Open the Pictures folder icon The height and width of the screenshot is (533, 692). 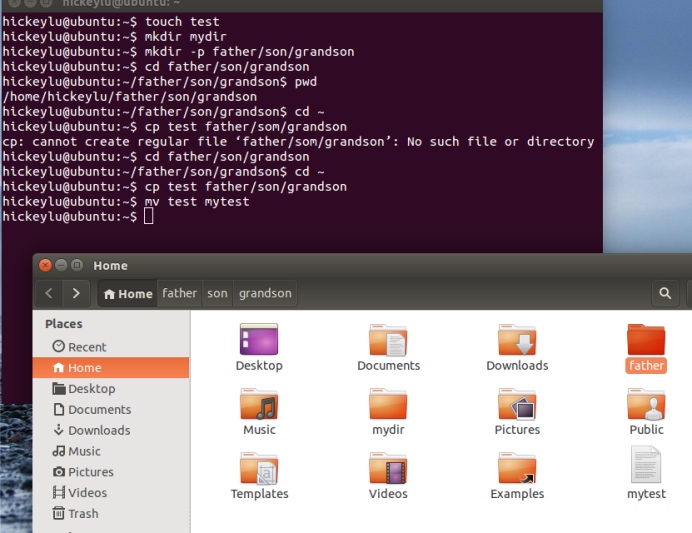click(x=517, y=405)
